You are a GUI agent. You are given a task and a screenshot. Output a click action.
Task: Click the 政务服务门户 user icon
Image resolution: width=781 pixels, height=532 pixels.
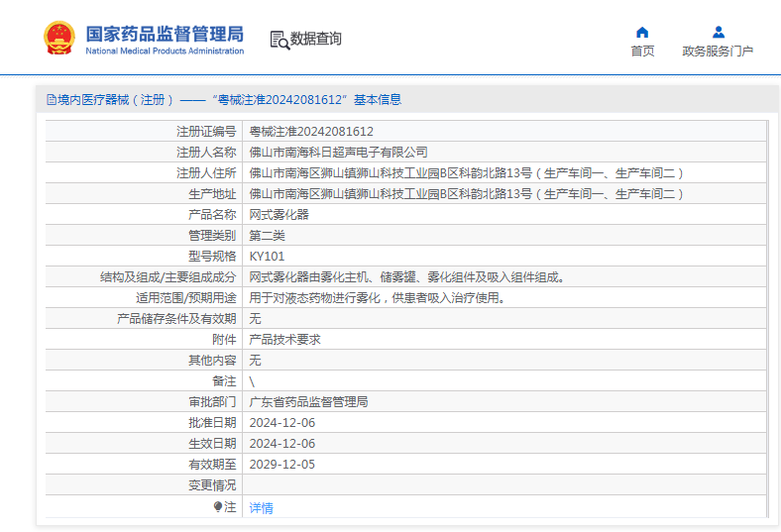coord(719,33)
